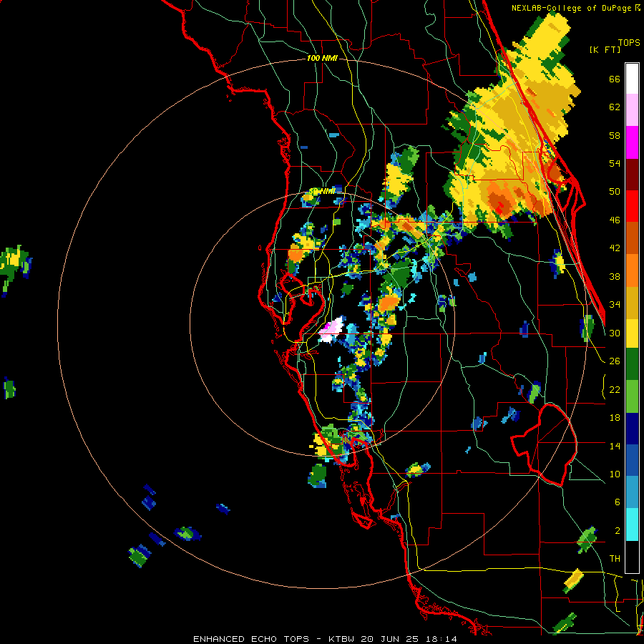Click the legend value "54"
Viewport: 644px width, 644px height.
615,163
